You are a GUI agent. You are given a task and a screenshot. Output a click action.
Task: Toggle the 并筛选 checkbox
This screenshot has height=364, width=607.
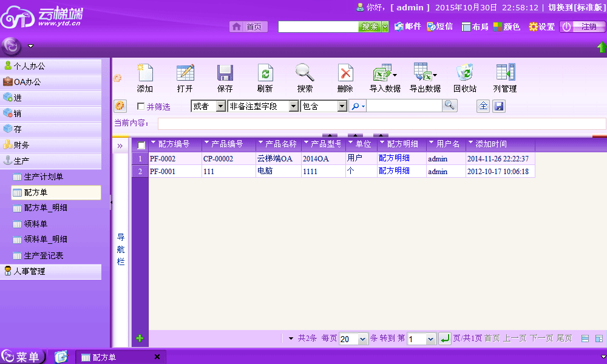(x=141, y=106)
